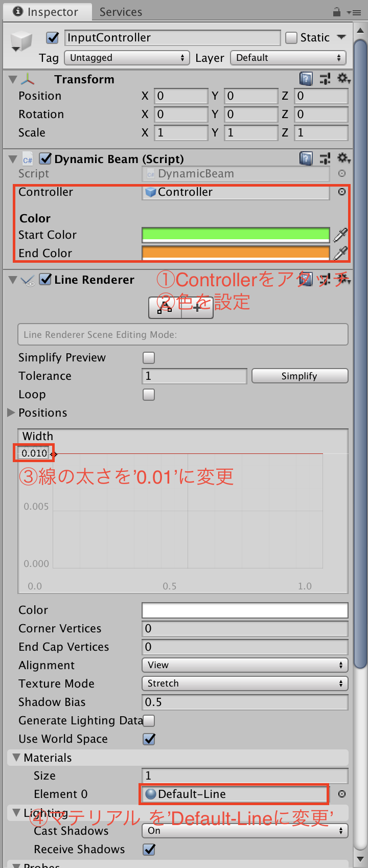Click the Position X field
The width and height of the screenshot is (368, 868).
[181, 96]
